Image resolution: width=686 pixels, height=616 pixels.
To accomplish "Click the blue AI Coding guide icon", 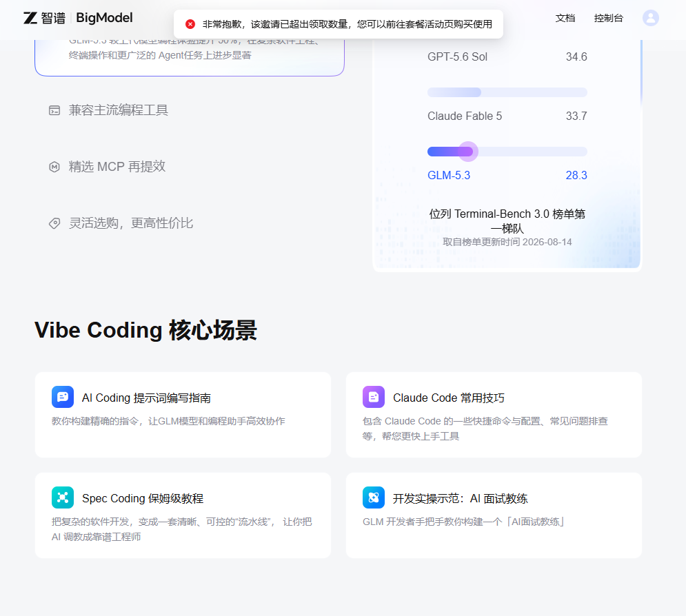I will 63,397.
